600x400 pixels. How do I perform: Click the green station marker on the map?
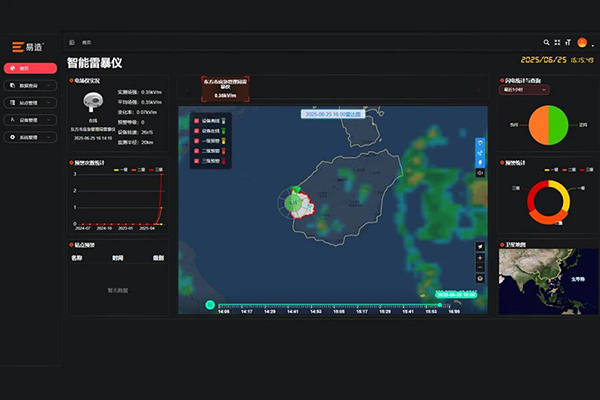coord(293,202)
